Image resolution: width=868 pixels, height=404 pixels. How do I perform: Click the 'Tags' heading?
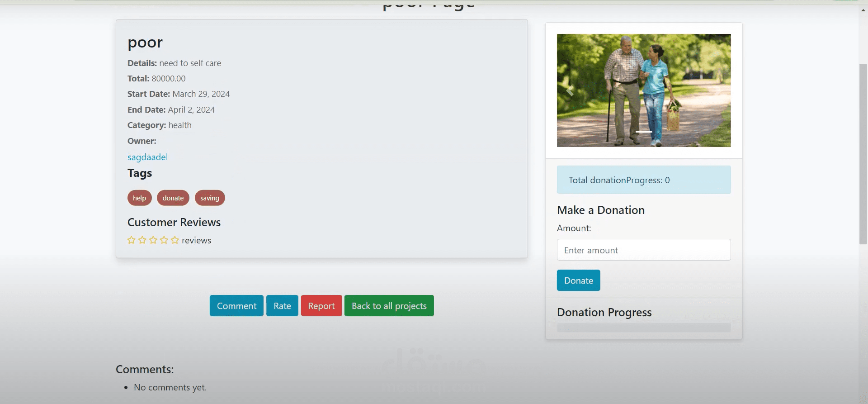(140, 173)
